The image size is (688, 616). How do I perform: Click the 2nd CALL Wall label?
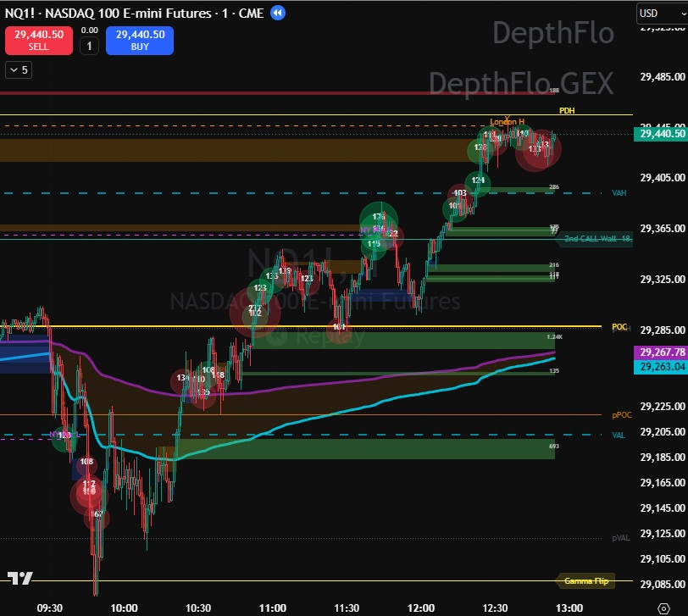tap(595, 239)
